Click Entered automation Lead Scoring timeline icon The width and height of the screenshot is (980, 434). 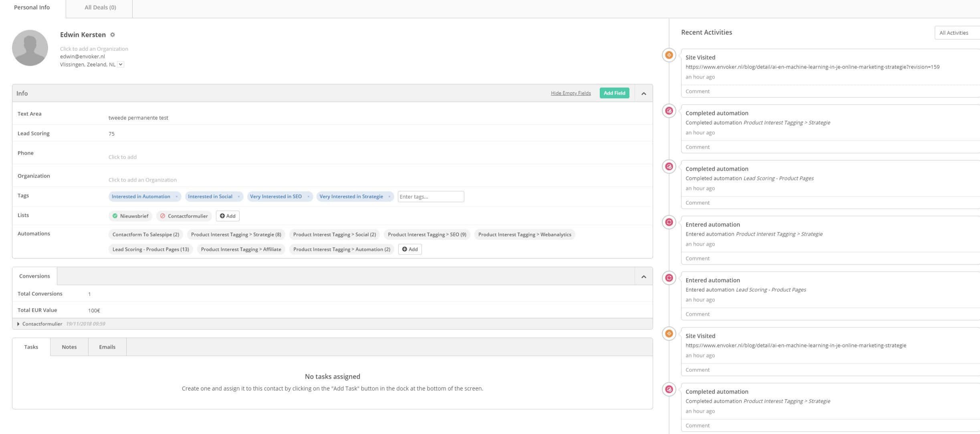tap(669, 278)
